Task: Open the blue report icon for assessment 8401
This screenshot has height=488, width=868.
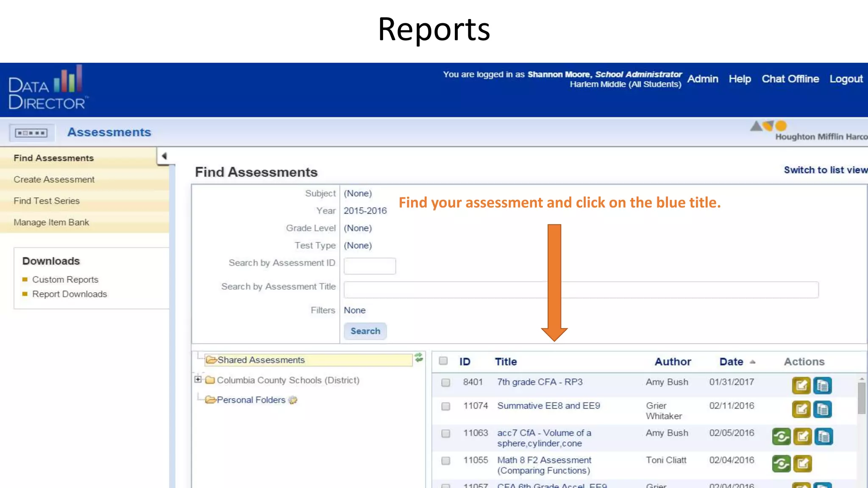Action: pyautogui.click(x=823, y=385)
